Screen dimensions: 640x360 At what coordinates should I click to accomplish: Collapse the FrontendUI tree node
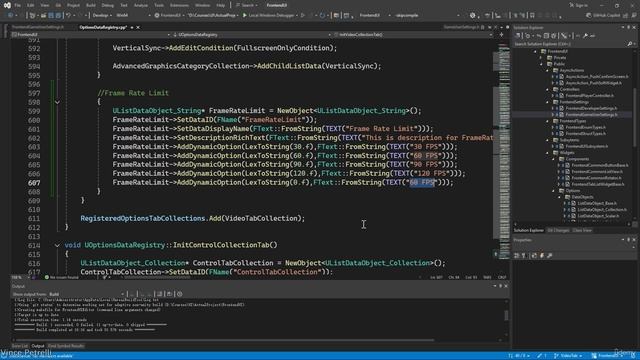(x=536, y=51)
